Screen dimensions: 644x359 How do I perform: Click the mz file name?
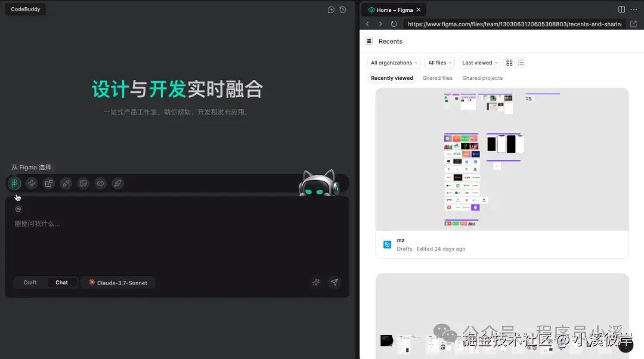pos(401,240)
